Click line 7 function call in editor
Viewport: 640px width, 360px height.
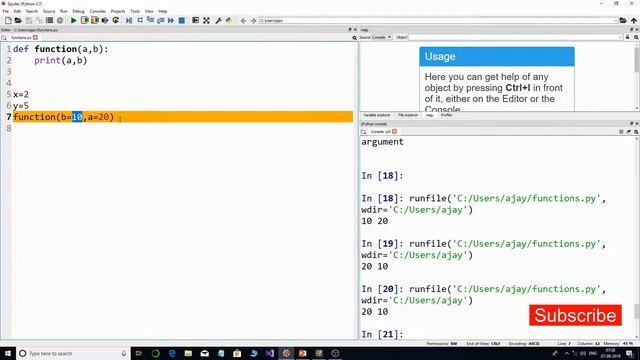(x=63, y=117)
